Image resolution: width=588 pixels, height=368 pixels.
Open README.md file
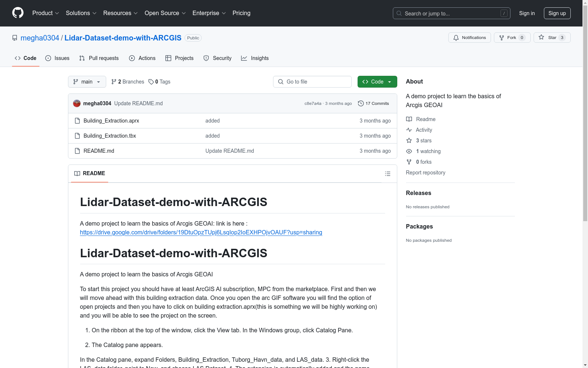tap(99, 151)
